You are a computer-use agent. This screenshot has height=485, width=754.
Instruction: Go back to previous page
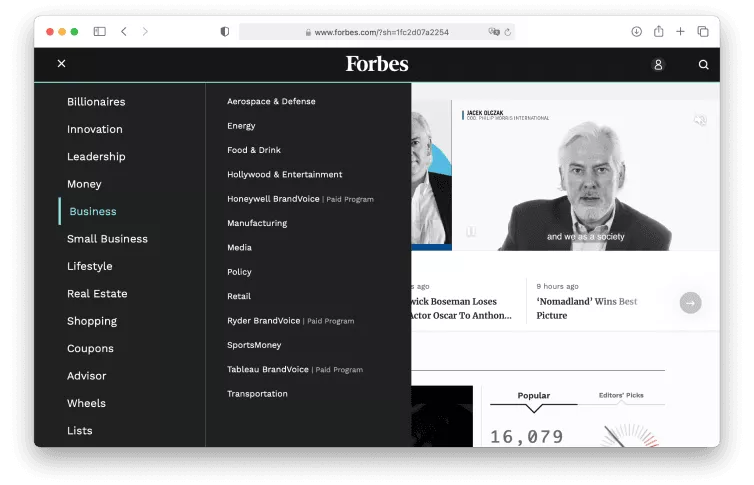(x=124, y=32)
